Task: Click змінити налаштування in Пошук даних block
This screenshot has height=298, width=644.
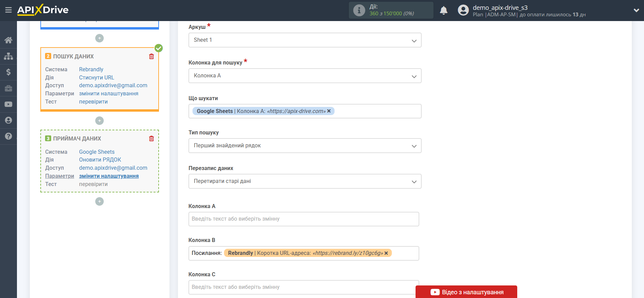Action: pos(109,93)
